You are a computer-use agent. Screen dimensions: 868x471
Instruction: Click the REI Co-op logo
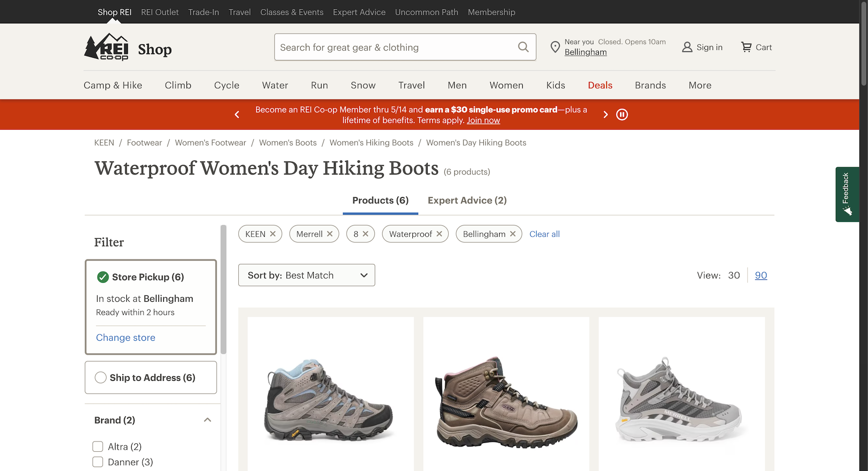pos(106,47)
